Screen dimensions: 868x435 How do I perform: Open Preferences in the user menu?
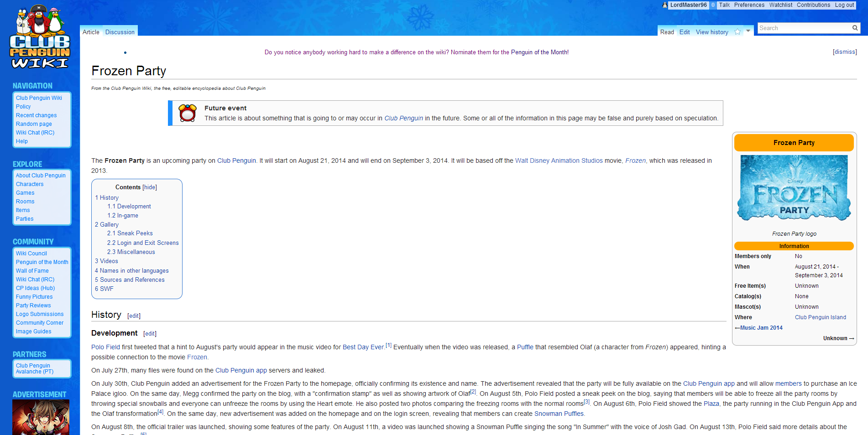coord(749,5)
